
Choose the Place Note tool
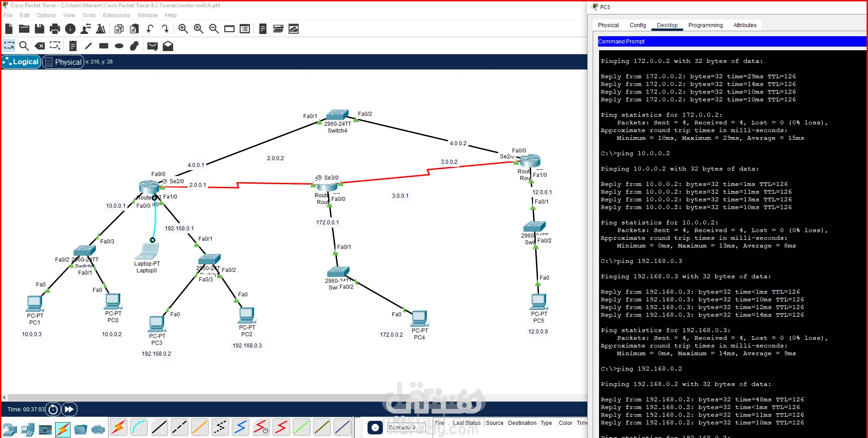tap(73, 46)
